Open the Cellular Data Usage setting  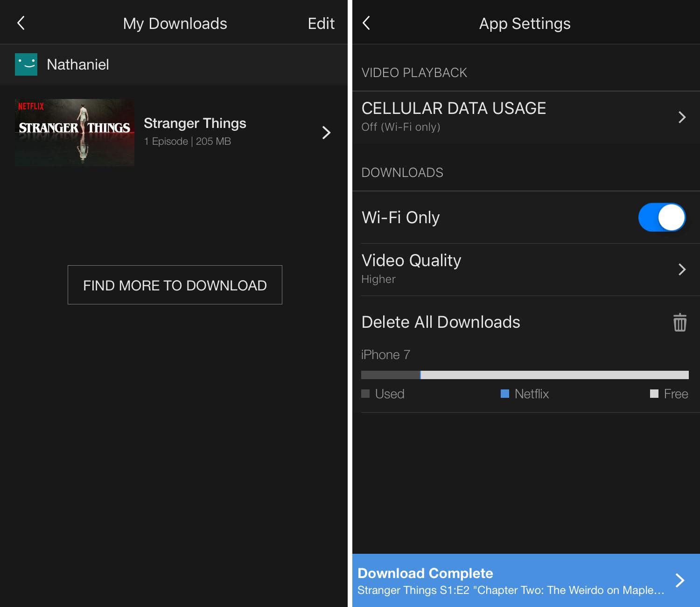(526, 117)
